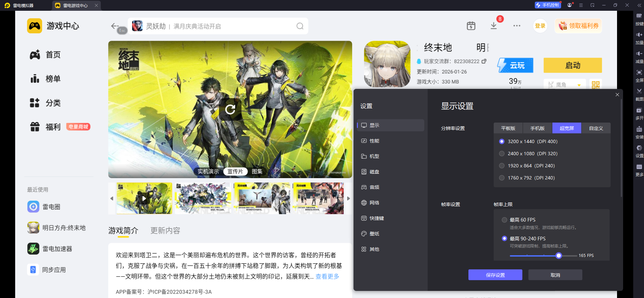This screenshot has height=298, width=644.
Task: Open the 其他 settings section
Action: click(x=391, y=249)
